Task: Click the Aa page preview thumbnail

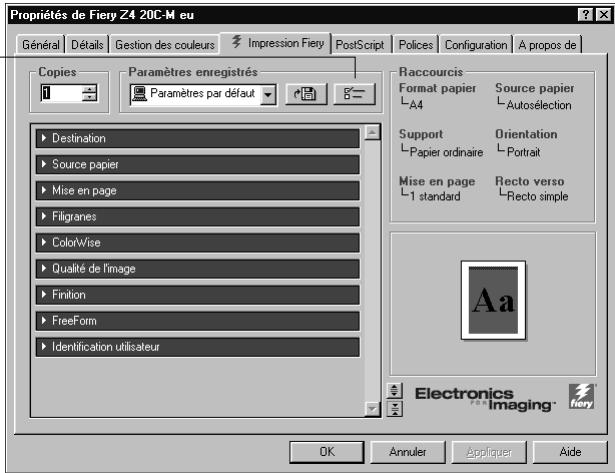Action: pyautogui.click(x=493, y=300)
